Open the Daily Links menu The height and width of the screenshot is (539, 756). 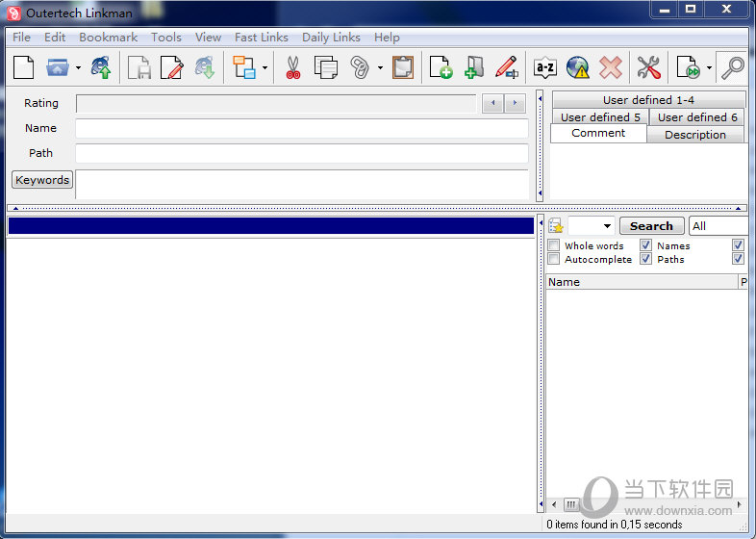click(x=331, y=38)
